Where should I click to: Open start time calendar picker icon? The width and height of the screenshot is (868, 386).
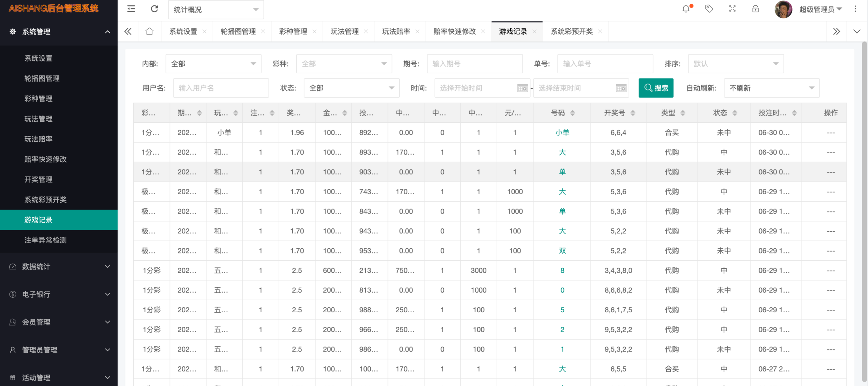(x=522, y=88)
